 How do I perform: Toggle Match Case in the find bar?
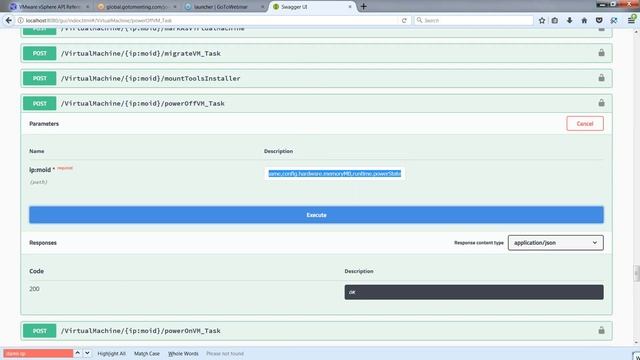point(147,353)
